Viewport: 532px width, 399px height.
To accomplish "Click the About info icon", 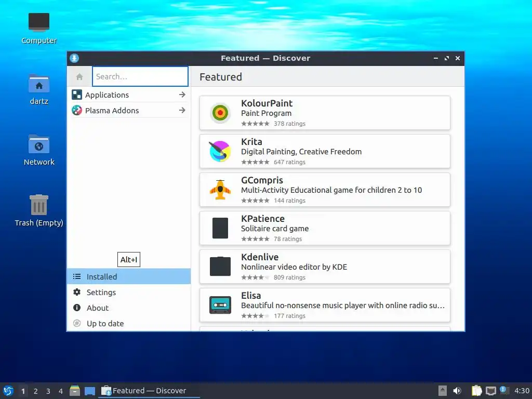I will click(77, 308).
